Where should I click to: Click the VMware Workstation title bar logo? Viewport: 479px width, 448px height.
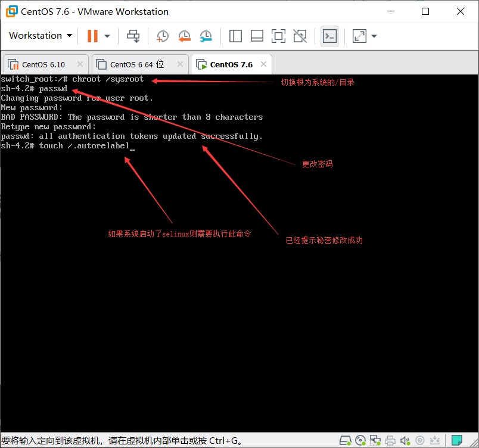click(x=11, y=11)
